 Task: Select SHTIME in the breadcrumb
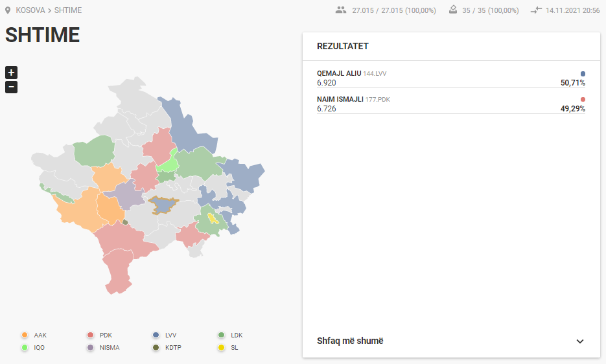68,10
